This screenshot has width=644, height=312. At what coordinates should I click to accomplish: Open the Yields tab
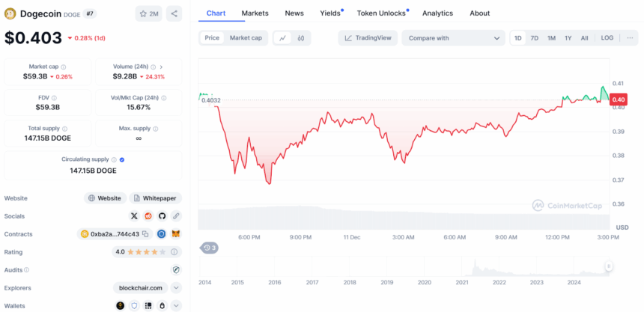(x=330, y=13)
